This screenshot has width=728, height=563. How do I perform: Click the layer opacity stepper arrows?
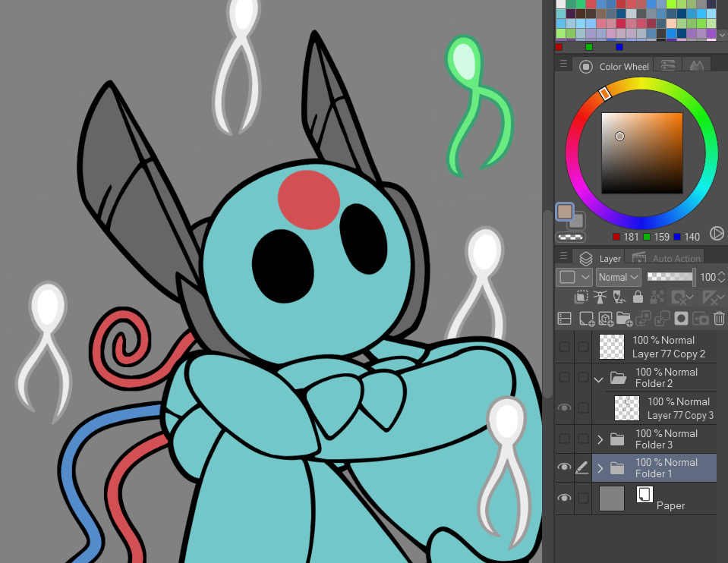coord(722,278)
